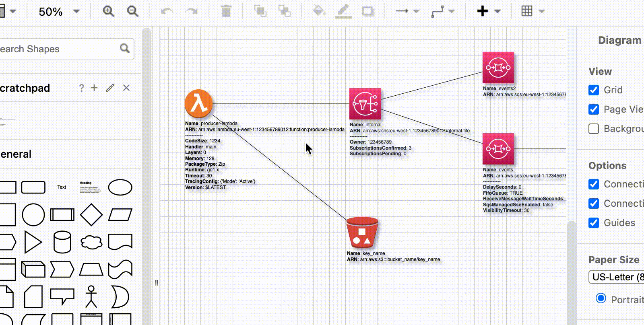Select the callout speech bubble shape
The height and width of the screenshot is (325, 644).
tap(62, 296)
